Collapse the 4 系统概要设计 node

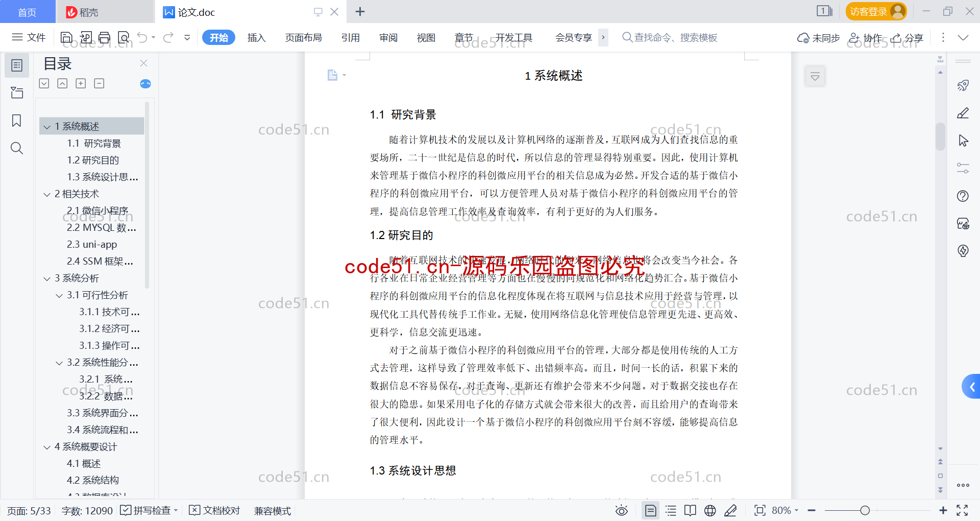(47, 447)
